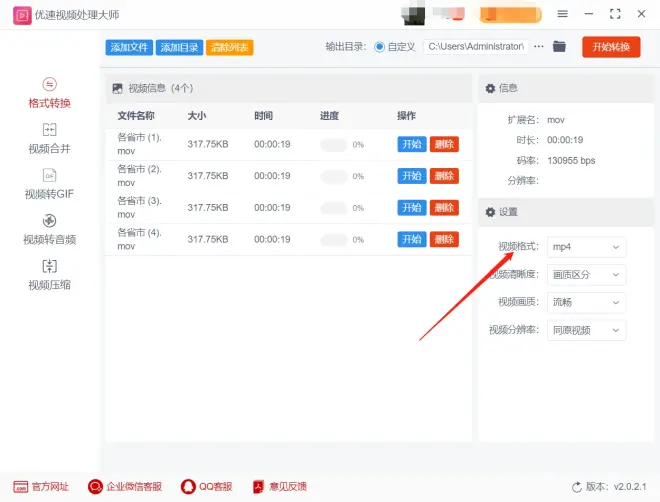Click progress bar of 各省市 (1).mov

pos(334,145)
